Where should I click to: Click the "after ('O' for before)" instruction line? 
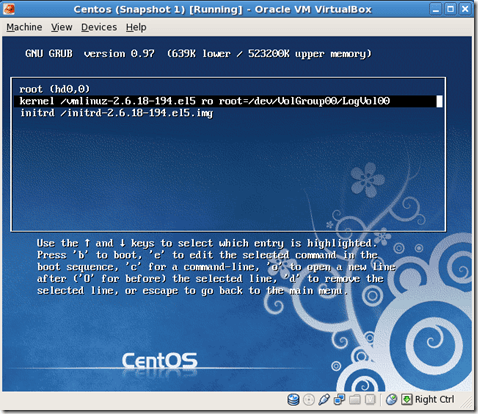(210, 279)
